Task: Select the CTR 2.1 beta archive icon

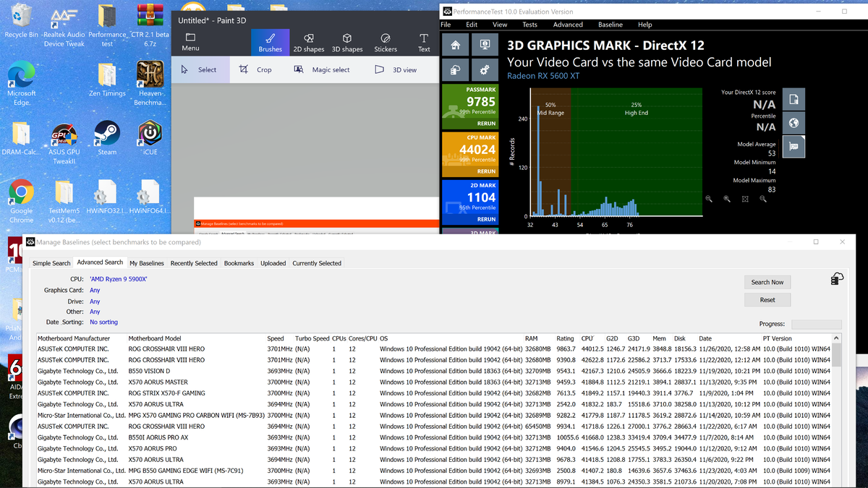Action: point(150,25)
